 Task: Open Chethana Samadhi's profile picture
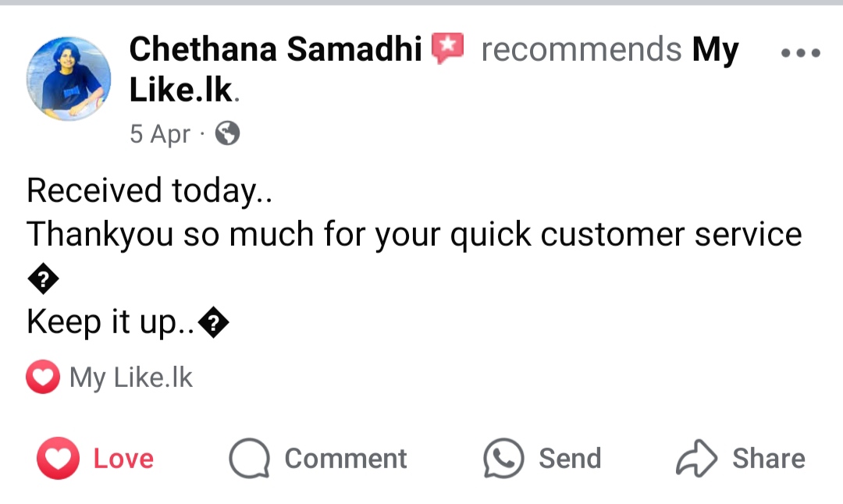tap(69, 78)
